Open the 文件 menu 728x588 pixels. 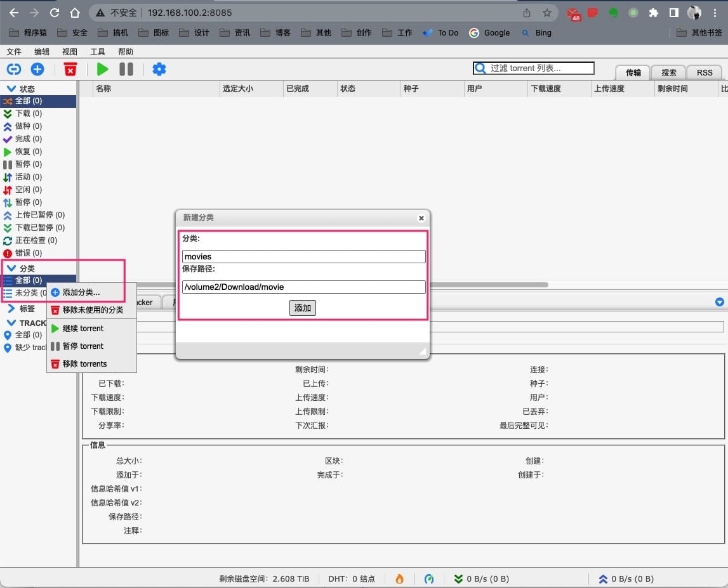(14, 51)
